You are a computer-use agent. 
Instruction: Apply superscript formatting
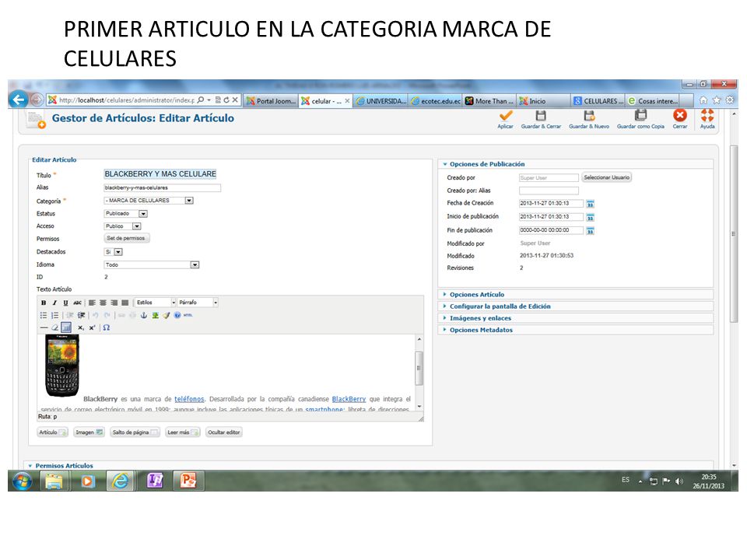pyautogui.click(x=93, y=327)
